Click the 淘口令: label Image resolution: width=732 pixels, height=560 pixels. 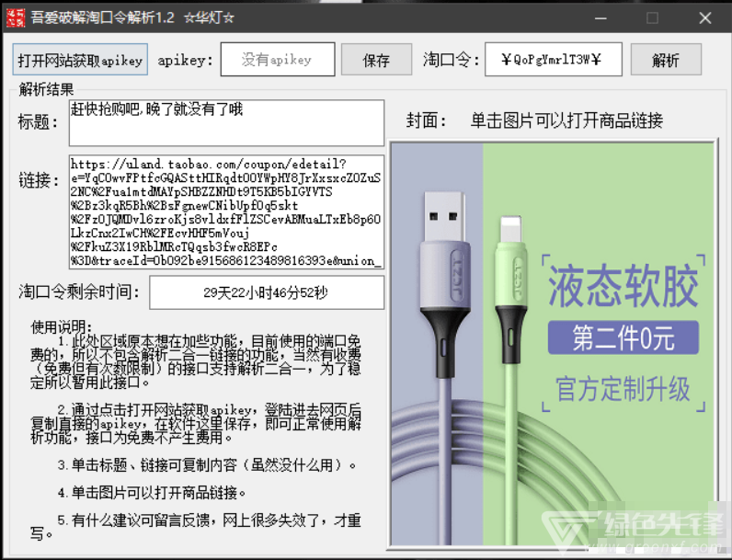click(x=451, y=60)
